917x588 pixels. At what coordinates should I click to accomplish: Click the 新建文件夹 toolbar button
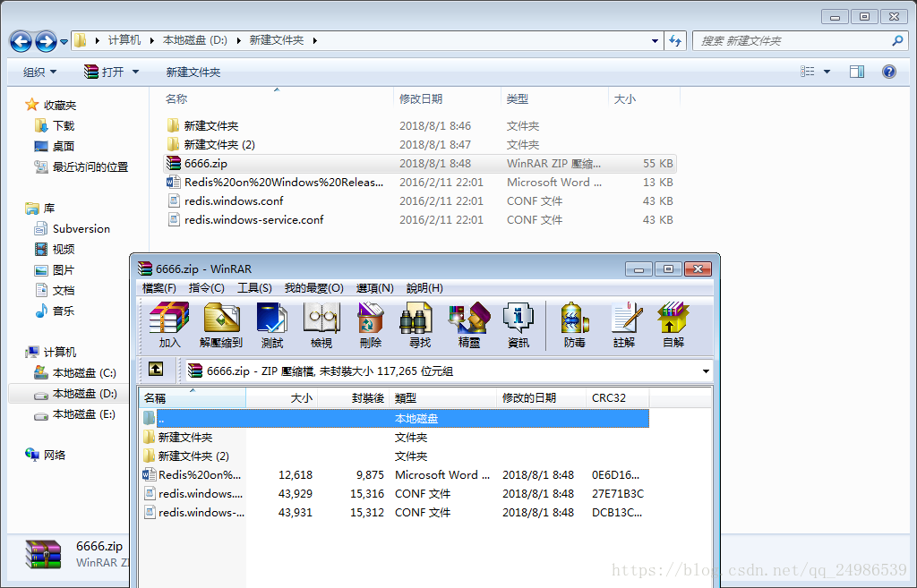(193, 72)
